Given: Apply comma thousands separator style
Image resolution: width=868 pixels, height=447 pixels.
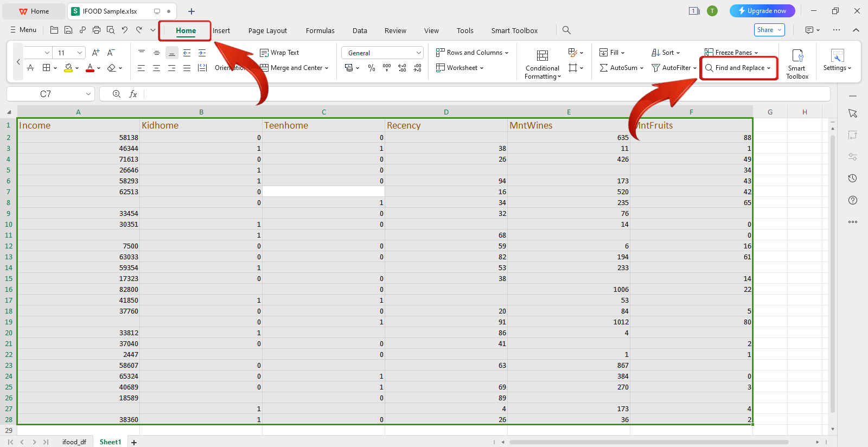Looking at the screenshot, I should coord(387,68).
